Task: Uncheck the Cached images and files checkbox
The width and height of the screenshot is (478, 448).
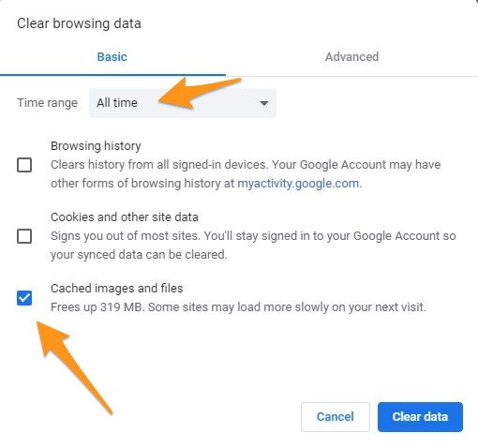Action: (x=24, y=298)
